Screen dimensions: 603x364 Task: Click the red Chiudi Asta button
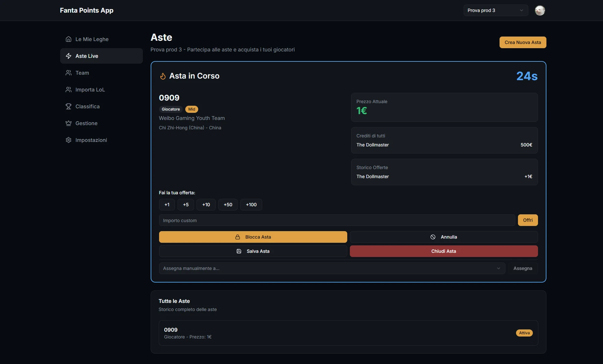[x=444, y=251]
